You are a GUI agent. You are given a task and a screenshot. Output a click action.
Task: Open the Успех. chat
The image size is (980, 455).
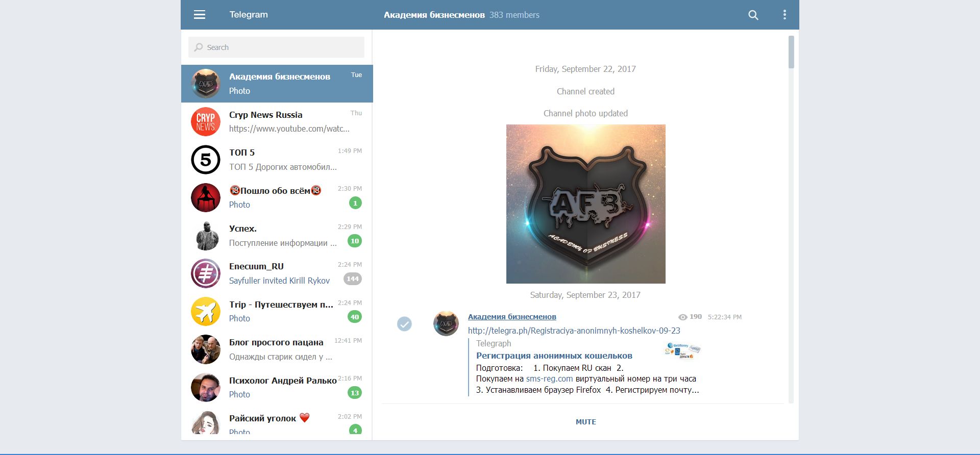(x=277, y=236)
